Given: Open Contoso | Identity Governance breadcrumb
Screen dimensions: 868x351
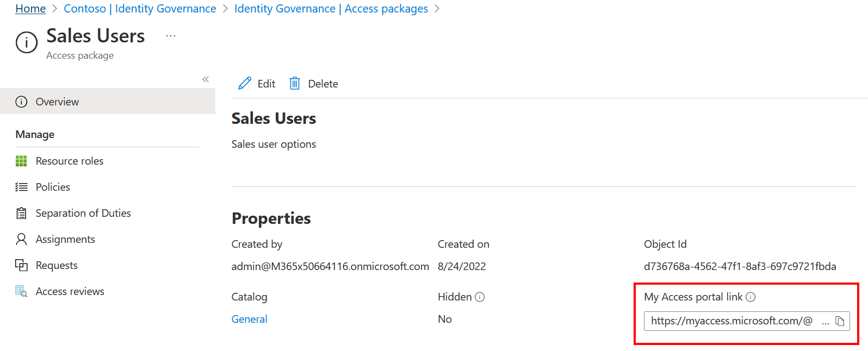Looking at the screenshot, I should point(140,9).
